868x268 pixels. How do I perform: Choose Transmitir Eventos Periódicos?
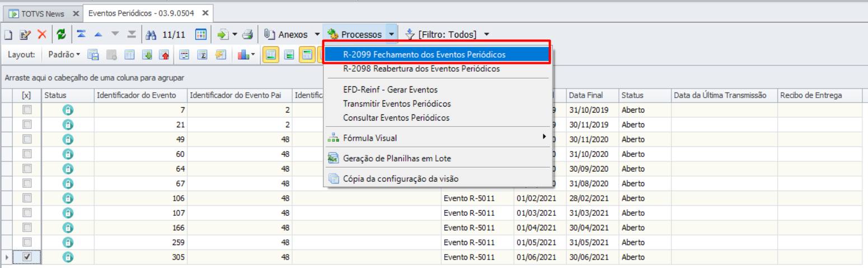pos(438,104)
